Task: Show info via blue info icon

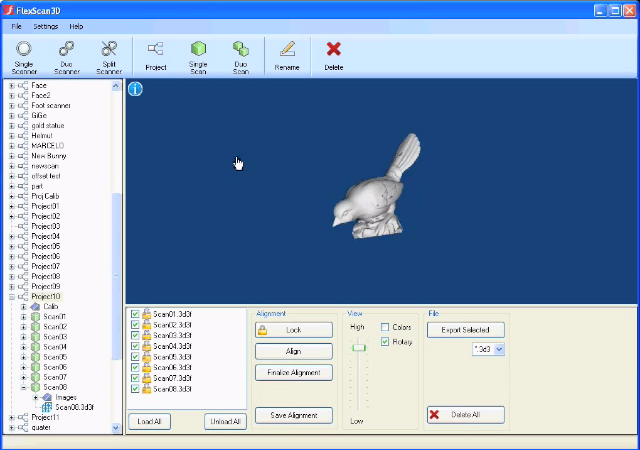Action: click(x=135, y=89)
